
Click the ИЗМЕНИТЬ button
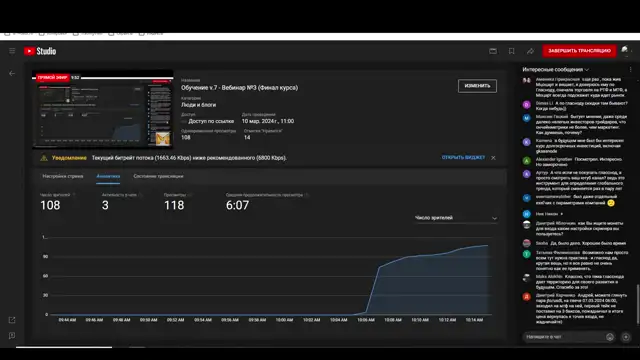(x=477, y=86)
